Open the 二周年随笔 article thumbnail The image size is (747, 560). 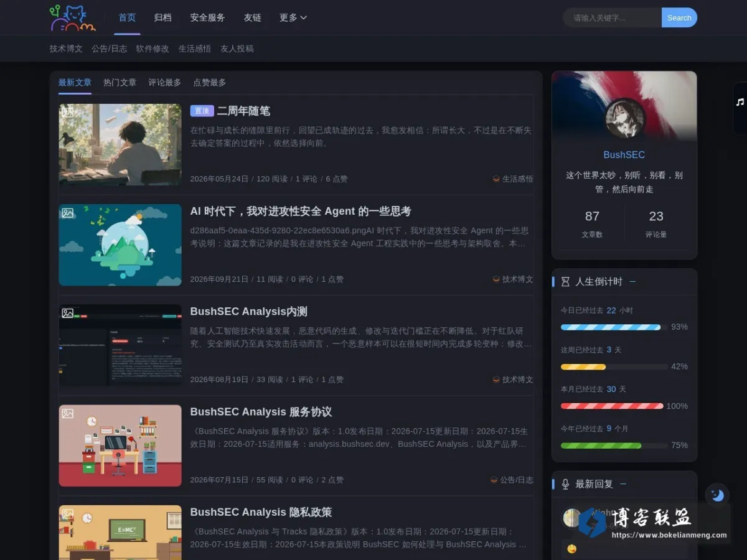pos(120,144)
